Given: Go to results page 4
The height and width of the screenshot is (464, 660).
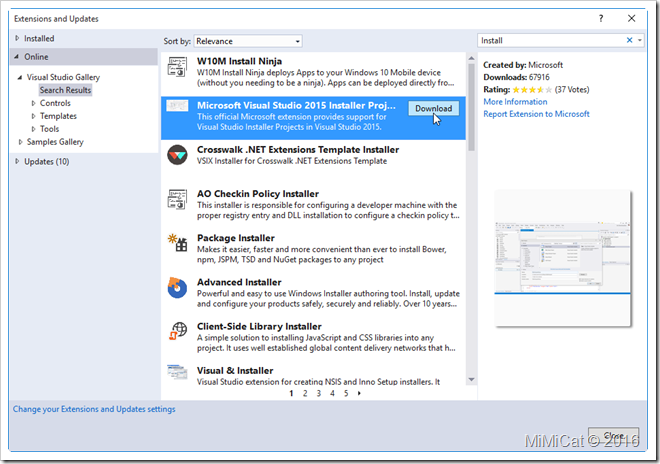Looking at the screenshot, I should click(332, 393).
